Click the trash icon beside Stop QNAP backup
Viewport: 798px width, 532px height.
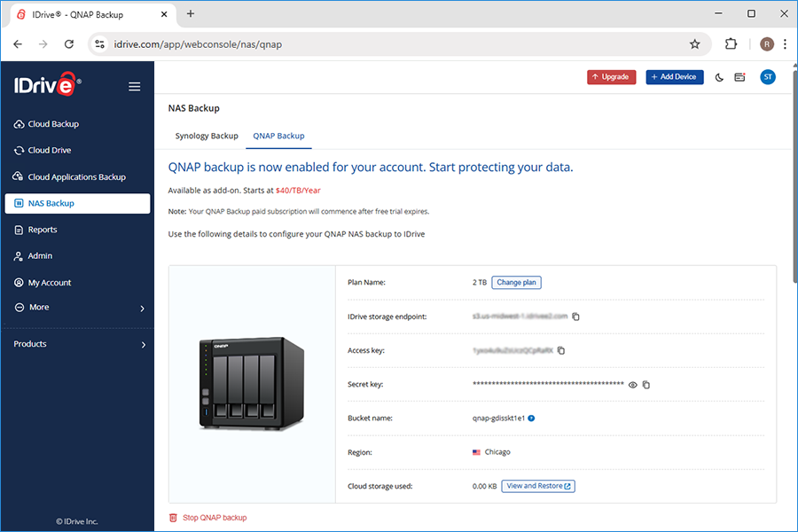(173, 518)
